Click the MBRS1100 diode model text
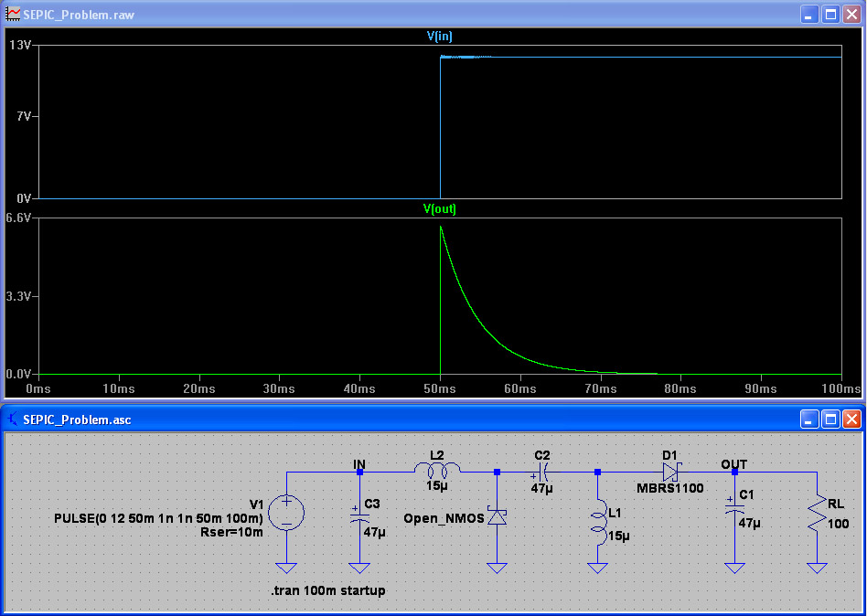The height and width of the screenshot is (616, 867). (x=670, y=488)
